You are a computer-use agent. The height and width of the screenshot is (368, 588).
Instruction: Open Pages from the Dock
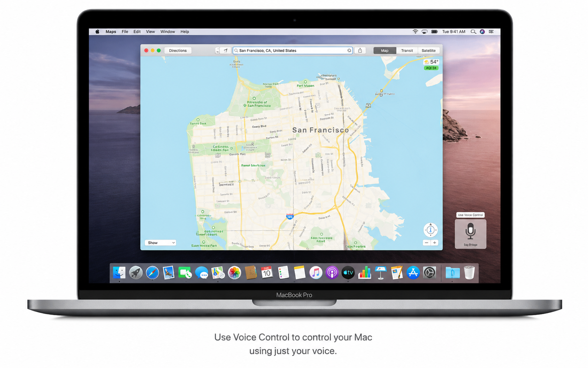coord(397,273)
